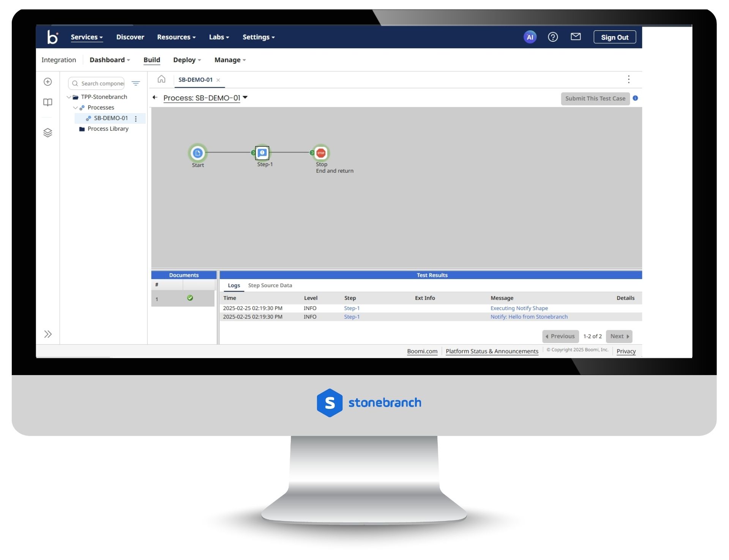Select the Stop shape on canvas
This screenshot has width=729, height=560.
pyautogui.click(x=321, y=153)
